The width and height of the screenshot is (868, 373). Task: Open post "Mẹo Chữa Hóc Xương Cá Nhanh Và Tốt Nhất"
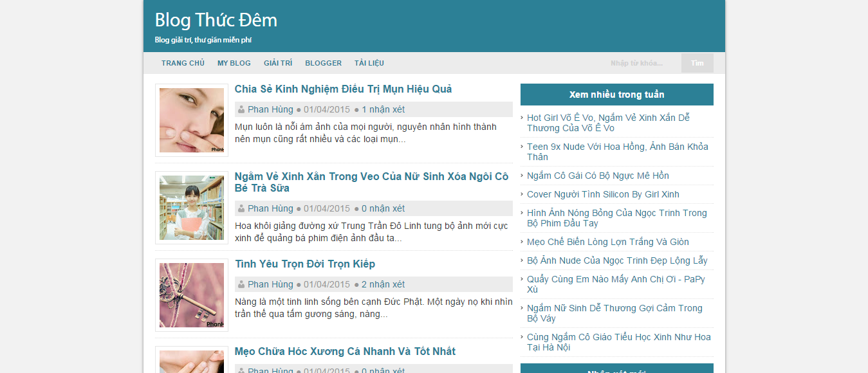pos(345,351)
